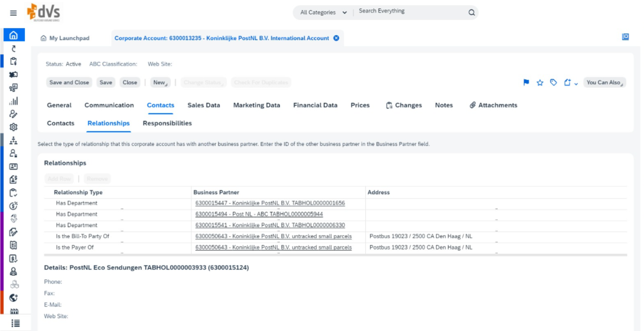Click the Save button
This screenshot has height=331, width=644.
pyautogui.click(x=106, y=83)
